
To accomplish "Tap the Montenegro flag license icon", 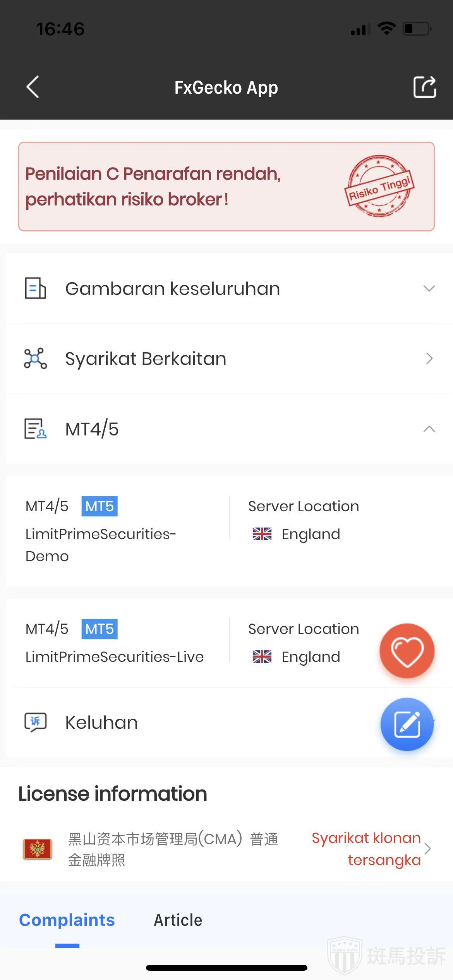I will 37,849.
